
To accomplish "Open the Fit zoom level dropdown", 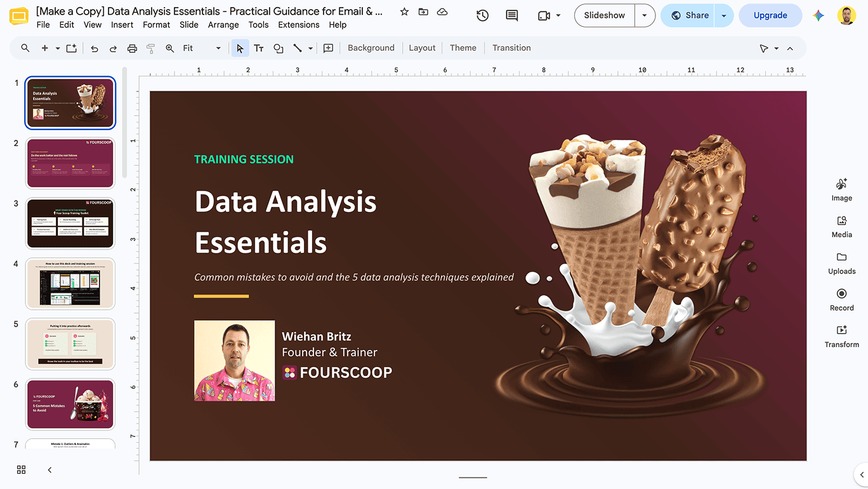I will 202,48.
